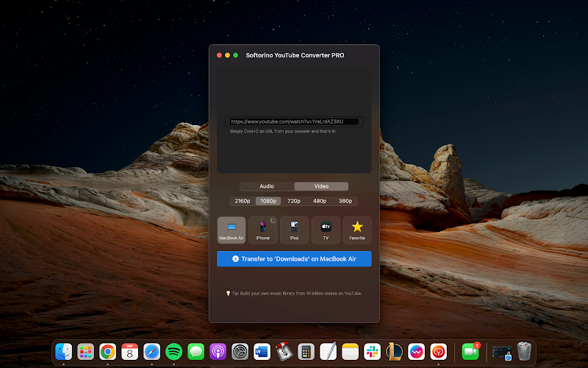Click the Favorite star icon
588x368 pixels.
357,230
